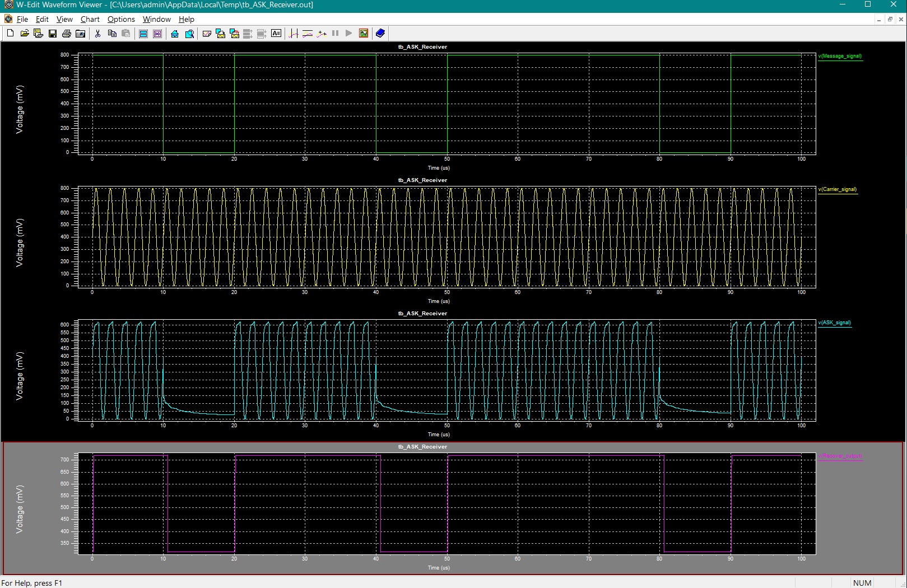Select the v(Message_signal) trace label

click(x=840, y=56)
